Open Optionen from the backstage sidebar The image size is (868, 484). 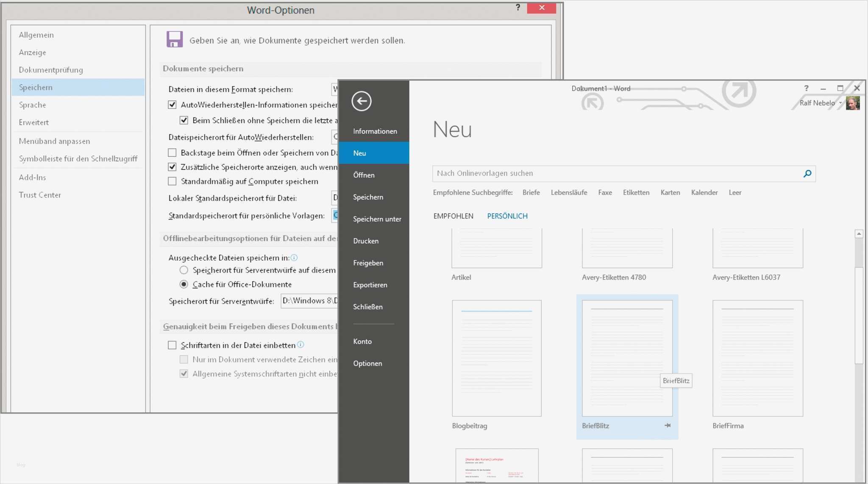tap(367, 363)
